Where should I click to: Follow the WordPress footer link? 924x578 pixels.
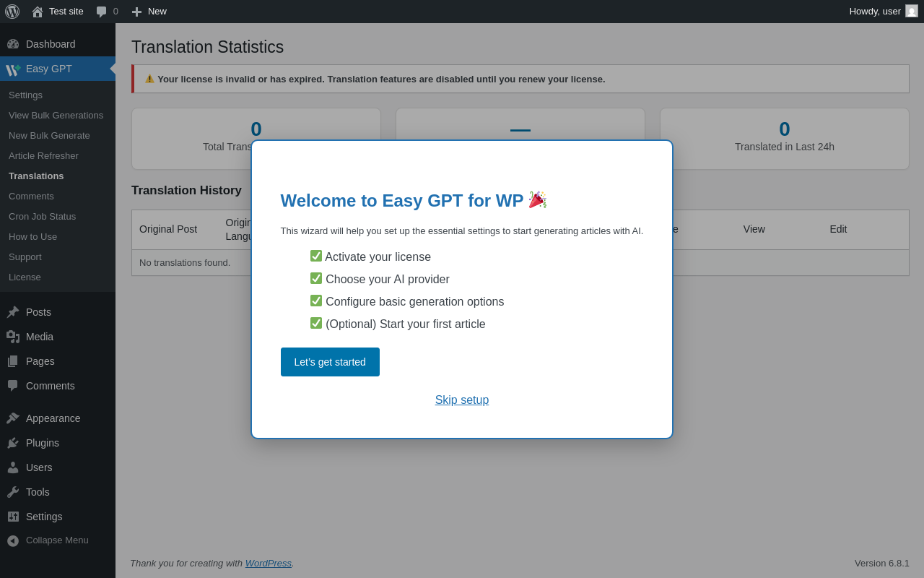[269, 563]
